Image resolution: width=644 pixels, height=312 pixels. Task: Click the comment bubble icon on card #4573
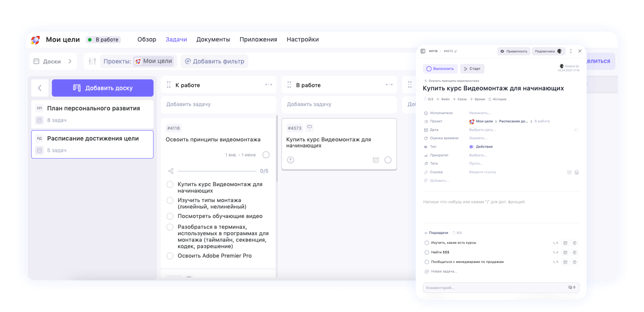[x=310, y=128]
